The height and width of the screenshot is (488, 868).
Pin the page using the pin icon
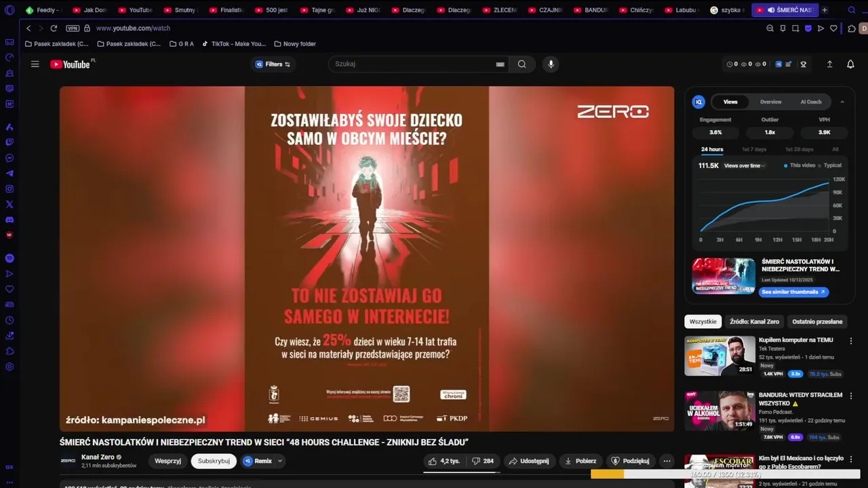pyautogui.click(x=783, y=28)
